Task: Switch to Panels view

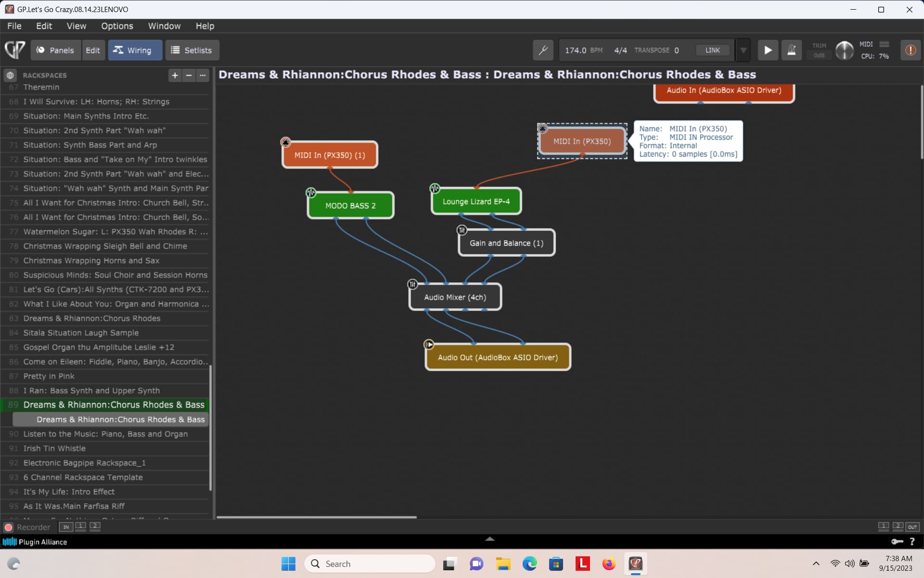Action: tap(55, 50)
